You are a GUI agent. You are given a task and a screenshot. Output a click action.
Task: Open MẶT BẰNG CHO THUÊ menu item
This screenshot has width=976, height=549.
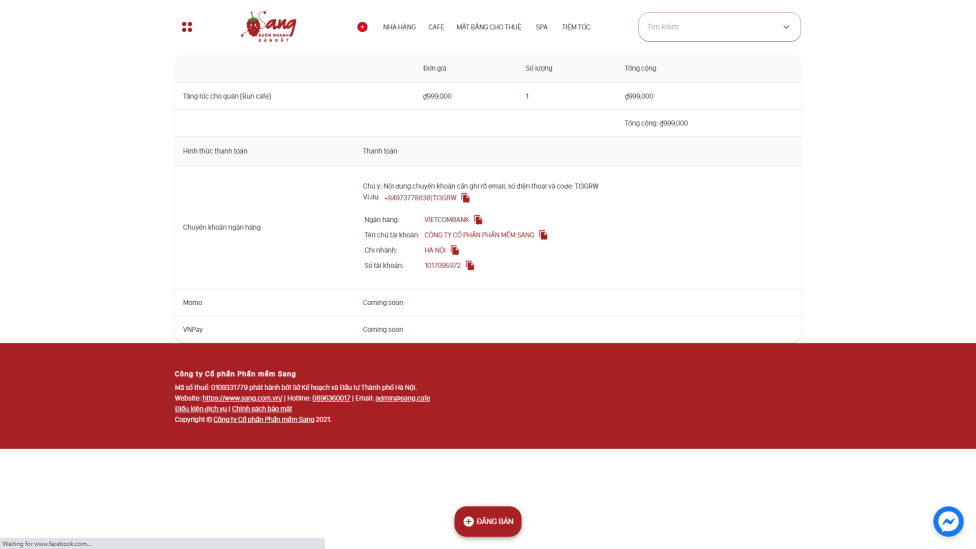(489, 27)
